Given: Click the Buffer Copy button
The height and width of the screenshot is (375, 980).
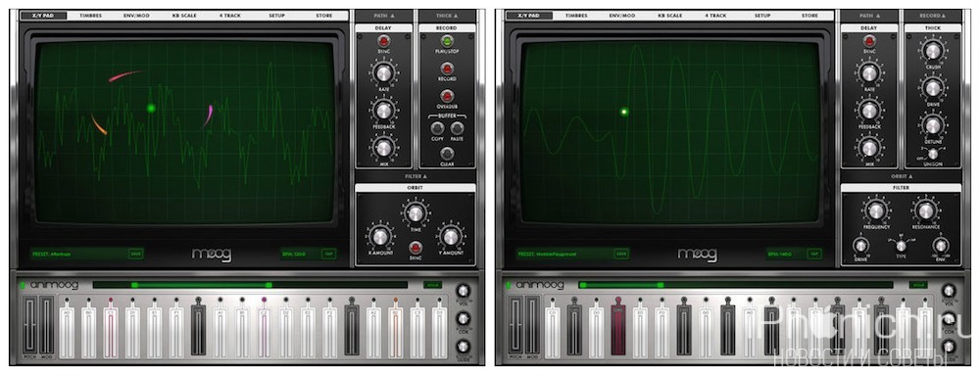Looking at the screenshot, I should [437, 128].
